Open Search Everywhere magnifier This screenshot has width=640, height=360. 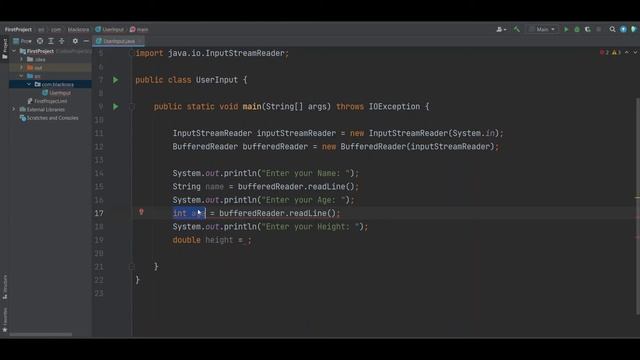coord(612,29)
